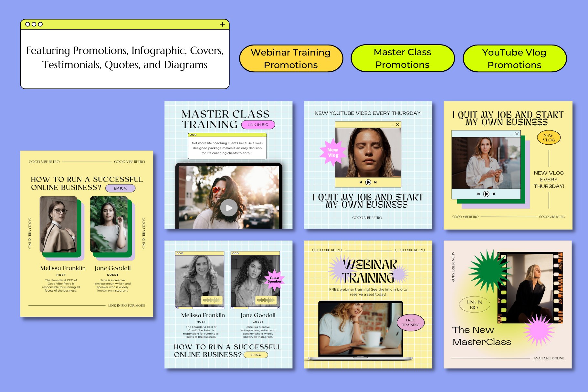Click the audio waveform badge on Melissa Franklin's grayscale photo

(x=212, y=300)
